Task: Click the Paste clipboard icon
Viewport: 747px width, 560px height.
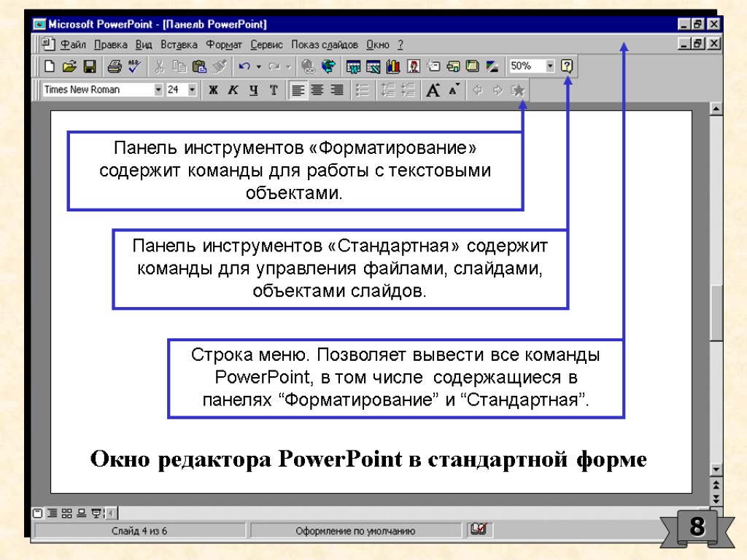Action: click(x=199, y=66)
